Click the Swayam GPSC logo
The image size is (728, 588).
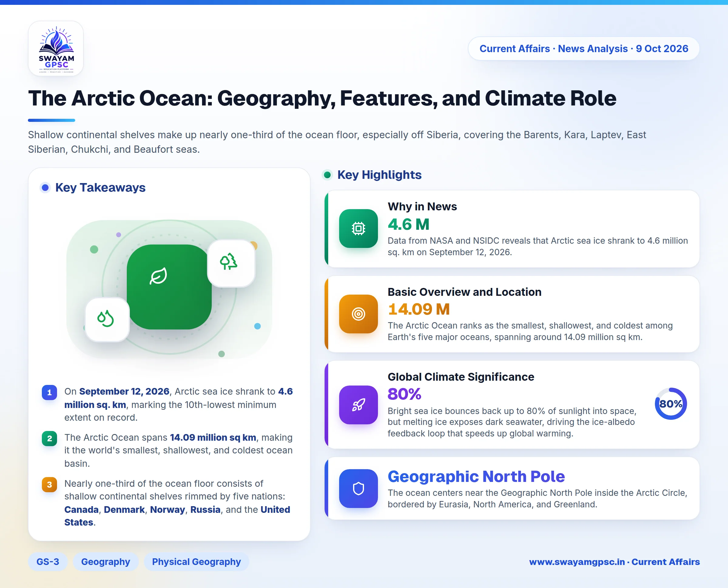pos(56,48)
